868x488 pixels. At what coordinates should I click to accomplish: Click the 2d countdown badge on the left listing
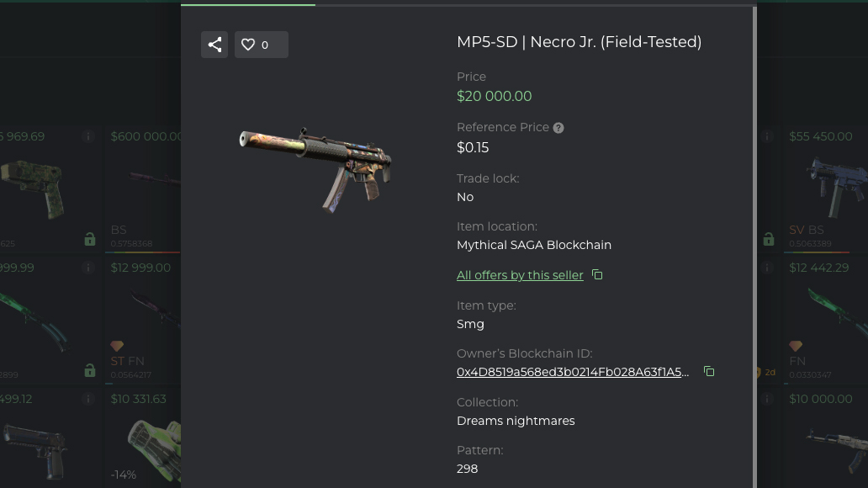770,372
